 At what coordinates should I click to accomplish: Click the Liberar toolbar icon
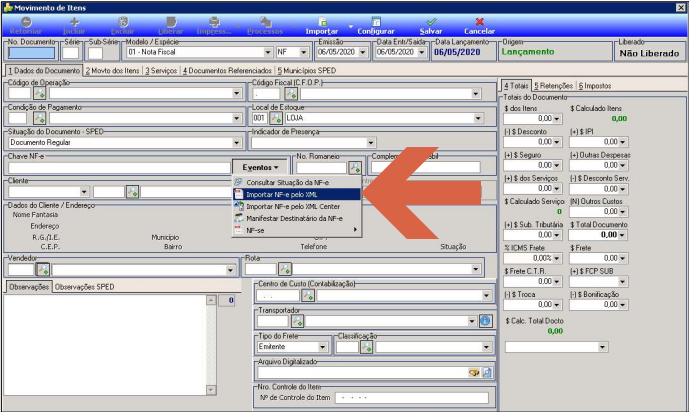[x=171, y=22]
